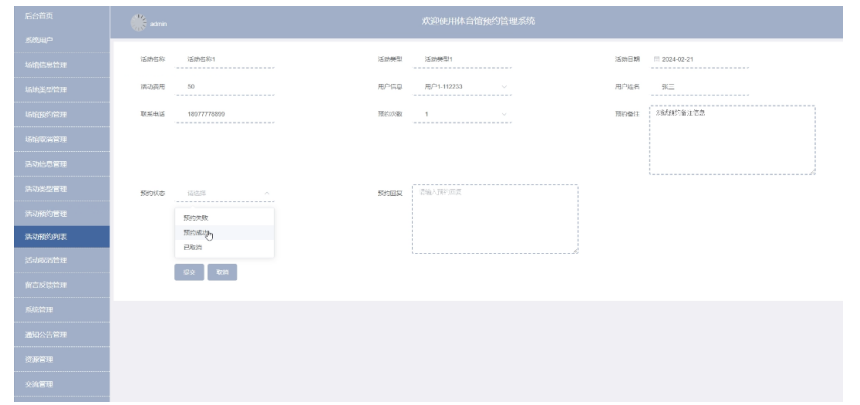Click the 活动类型 input field
Screen dimensions: 860x405
click(x=462, y=59)
